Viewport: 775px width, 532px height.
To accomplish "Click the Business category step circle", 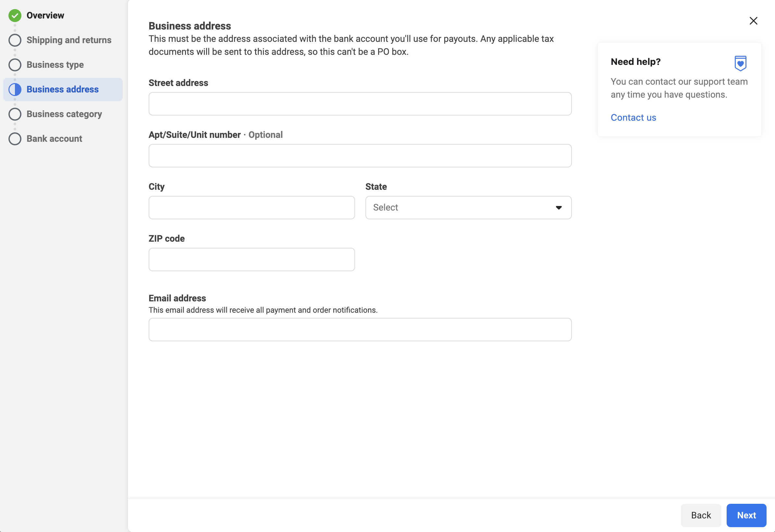I will click(15, 114).
